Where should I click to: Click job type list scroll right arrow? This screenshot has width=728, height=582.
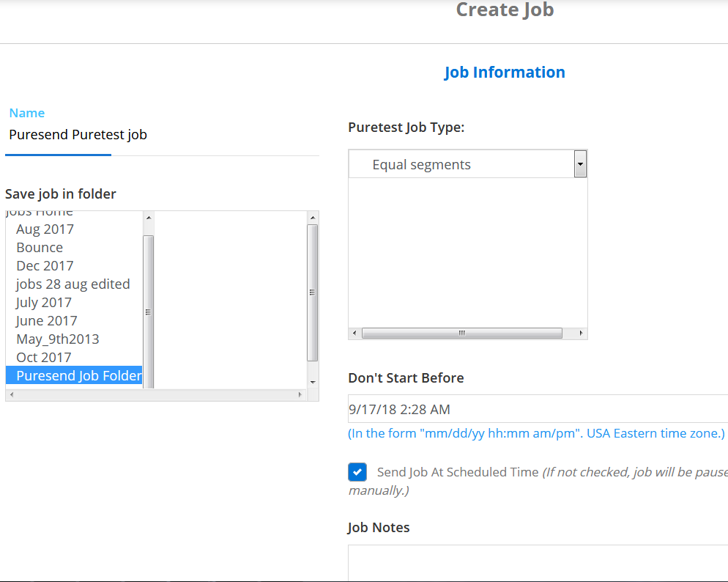click(581, 333)
